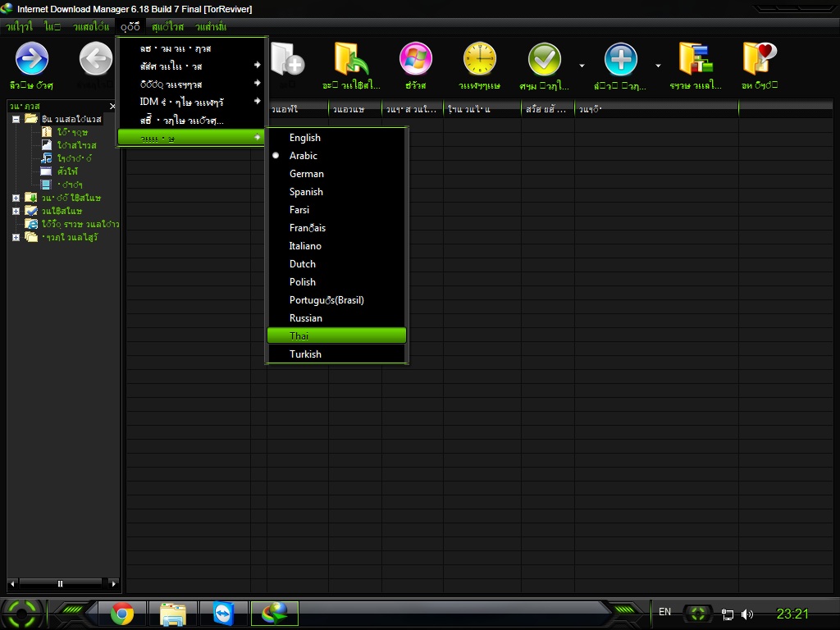Open the last menu bar item

point(211,26)
